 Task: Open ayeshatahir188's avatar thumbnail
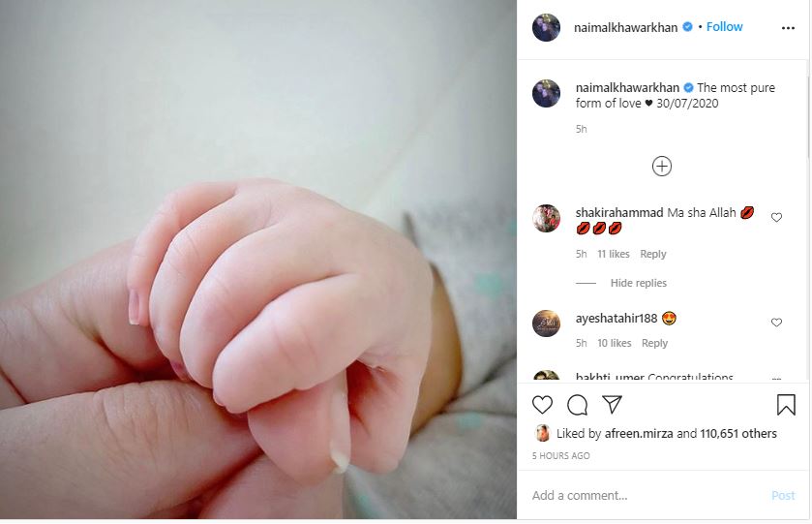[546, 324]
